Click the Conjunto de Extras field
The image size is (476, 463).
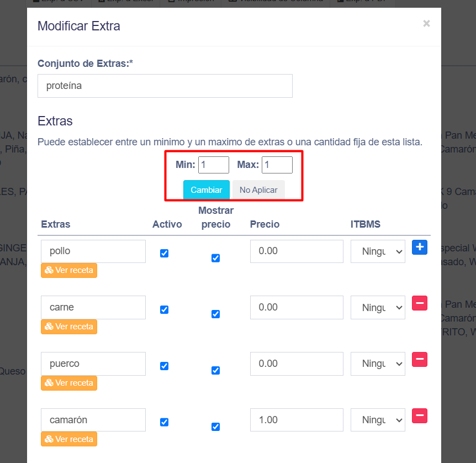(165, 86)
